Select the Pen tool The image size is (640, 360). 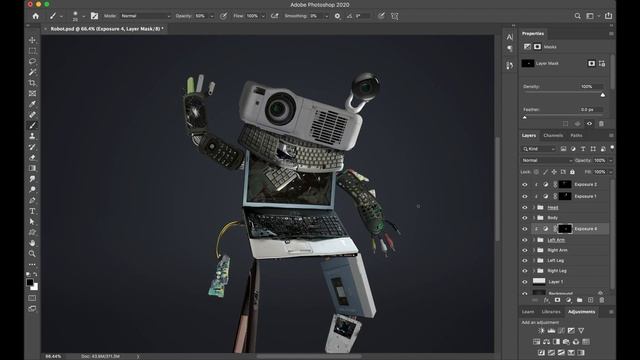32,200
